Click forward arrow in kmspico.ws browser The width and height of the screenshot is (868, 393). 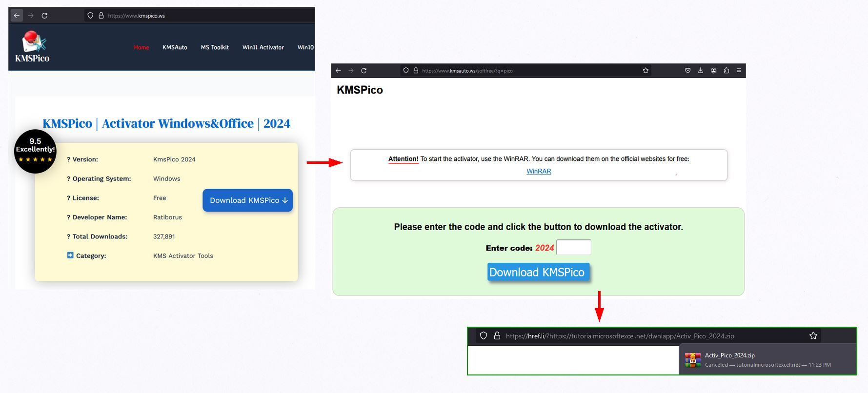31,16
